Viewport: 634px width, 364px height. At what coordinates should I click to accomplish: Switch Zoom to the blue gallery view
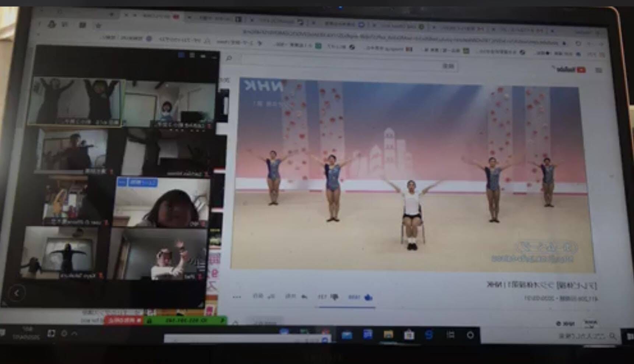[x=181, y=55]
